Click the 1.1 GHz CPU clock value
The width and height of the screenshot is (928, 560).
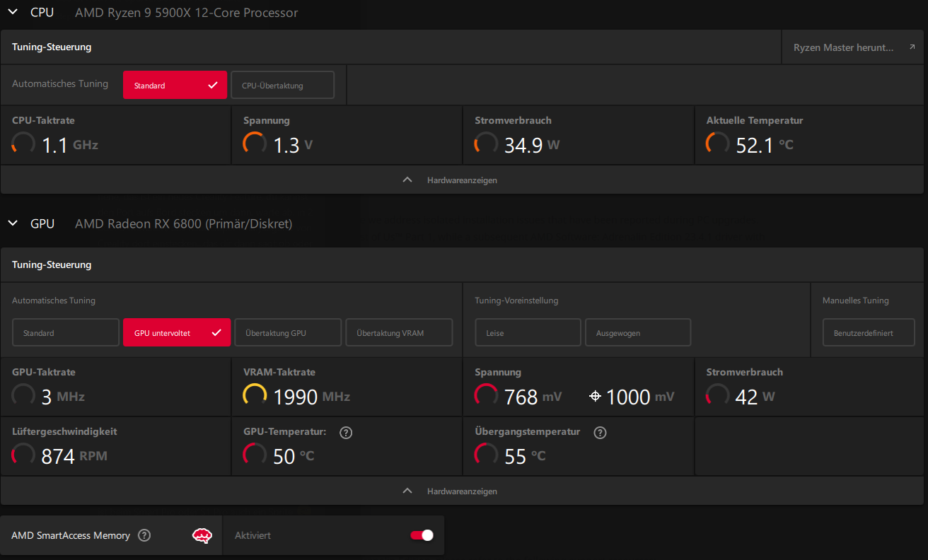click(x=69, y=146)
